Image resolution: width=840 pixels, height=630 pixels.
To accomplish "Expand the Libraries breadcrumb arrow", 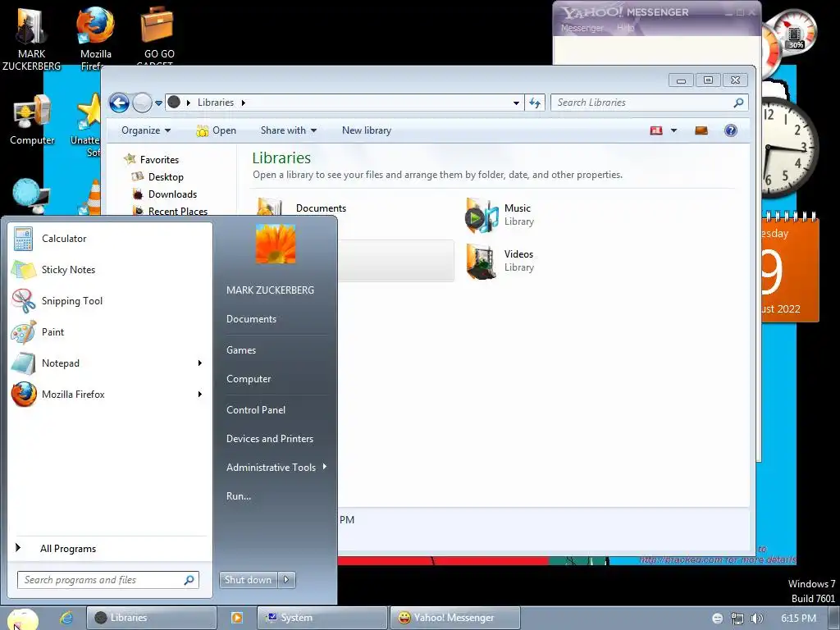I will point(243,103).
